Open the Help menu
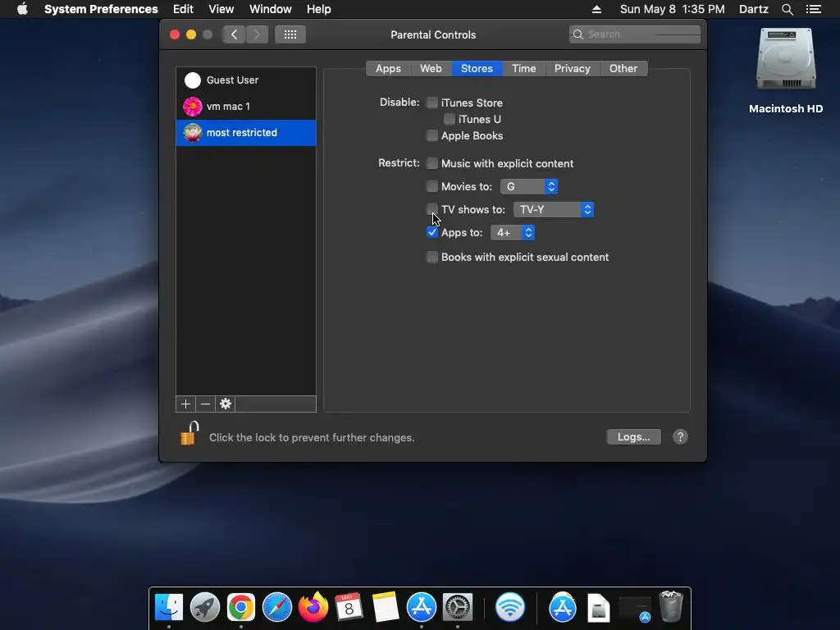The height and width of the screenshot is (630, 840). coord(319,9)
